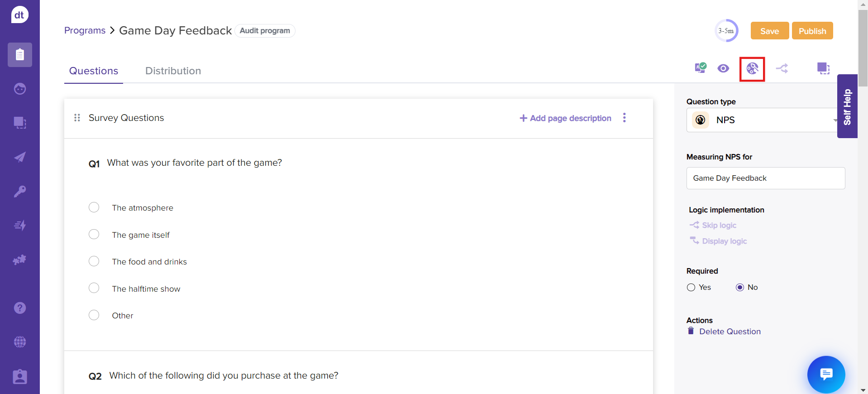Expand the Self Help side panel
The width and height of the screenshot is (868, 394).
(x=847, y=106)
